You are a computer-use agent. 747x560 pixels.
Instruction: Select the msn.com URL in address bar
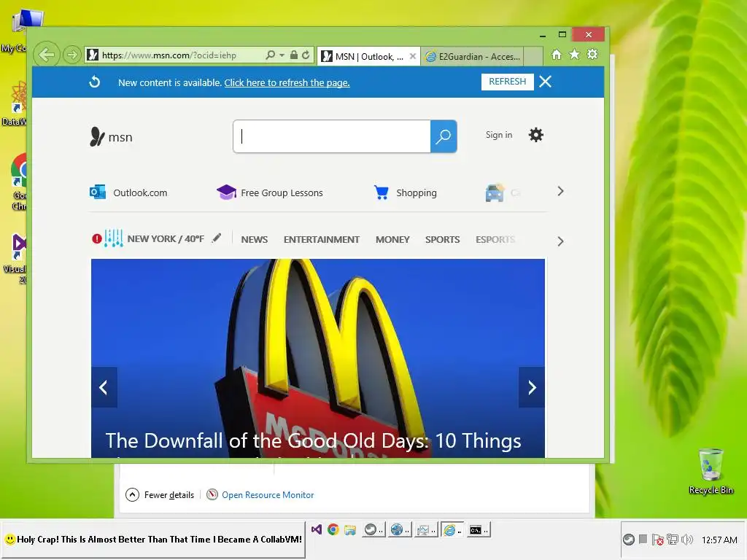coord(169,55)
